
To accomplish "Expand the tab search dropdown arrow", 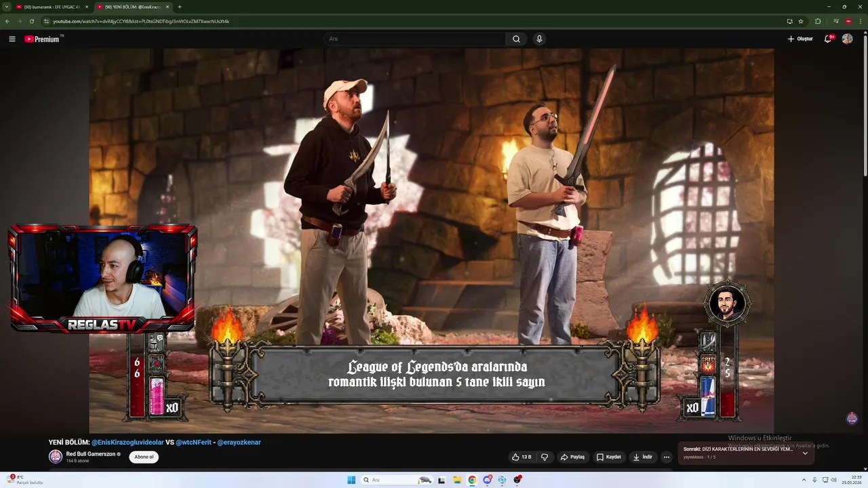I will pyautogui.click(x=6, y=7).
